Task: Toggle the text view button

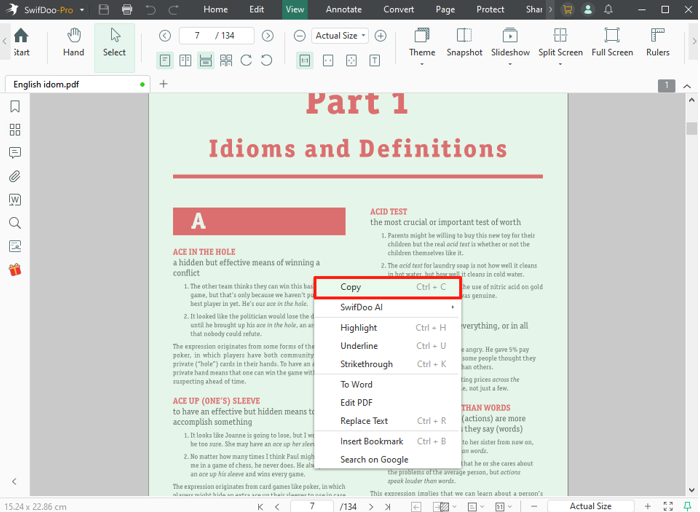Action: click(x=375, y=60)
